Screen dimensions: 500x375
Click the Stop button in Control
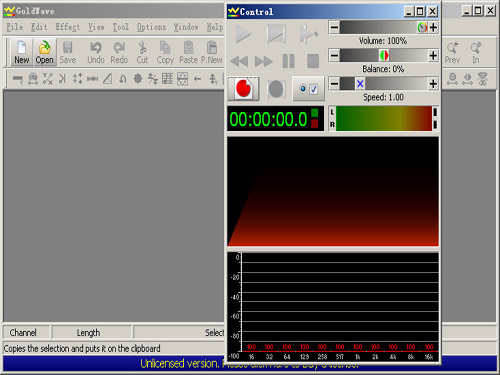[313, 61]
